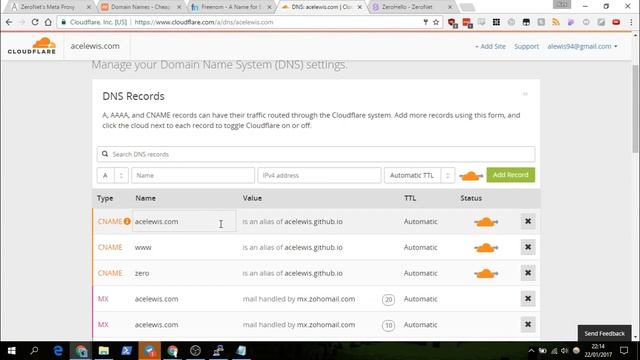Click priority 20 badge on MX record
640x360 pixels.
389,300
